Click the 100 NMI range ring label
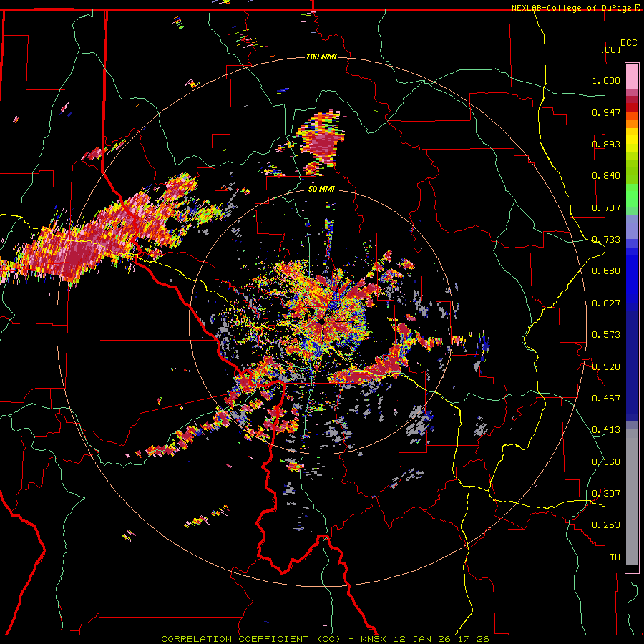644x644 pixels. tap(321, 57)
